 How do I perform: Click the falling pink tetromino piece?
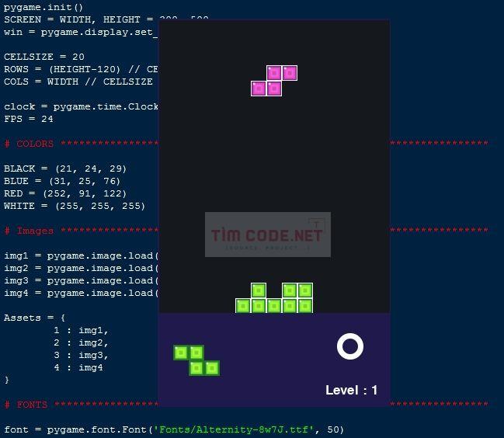[274, 81]
